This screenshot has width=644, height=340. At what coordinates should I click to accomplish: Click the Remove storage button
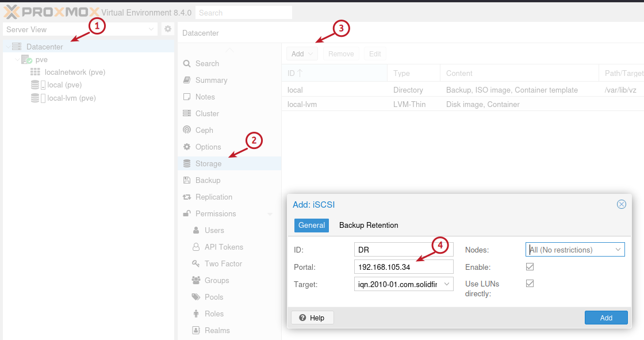click(x=341, y=54)
